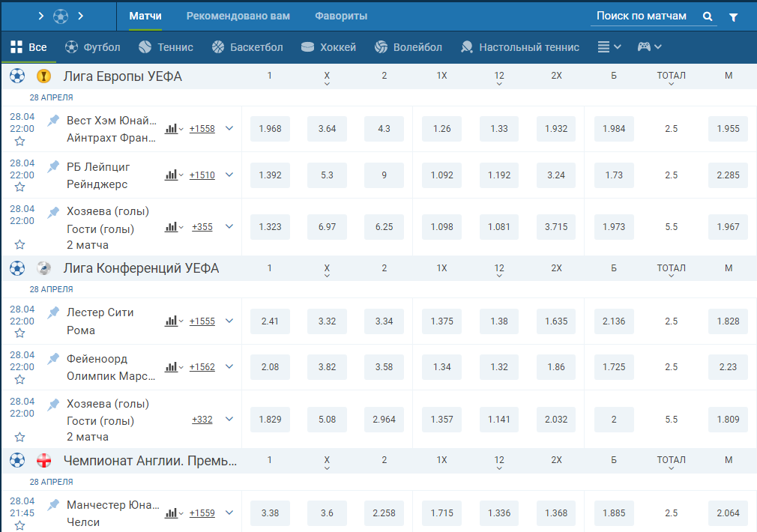This screenshot has width=757, height=532.
Task: Open the filter funnel icon
Action: (733, 17)
